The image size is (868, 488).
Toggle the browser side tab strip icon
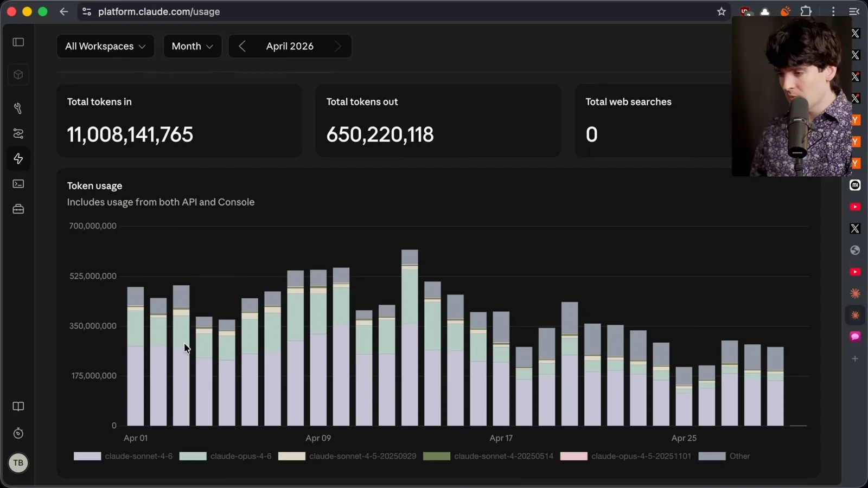854,11
